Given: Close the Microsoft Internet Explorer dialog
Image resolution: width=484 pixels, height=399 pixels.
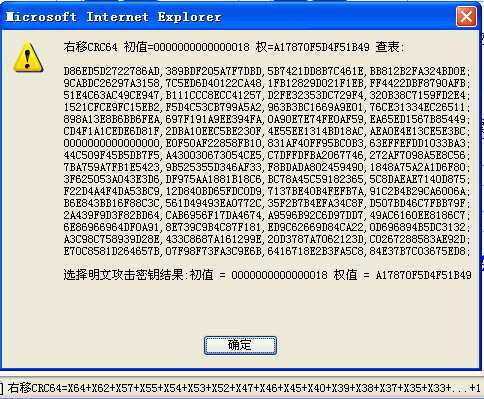Looking at the screenshot, I should click(x=466, y=16).
